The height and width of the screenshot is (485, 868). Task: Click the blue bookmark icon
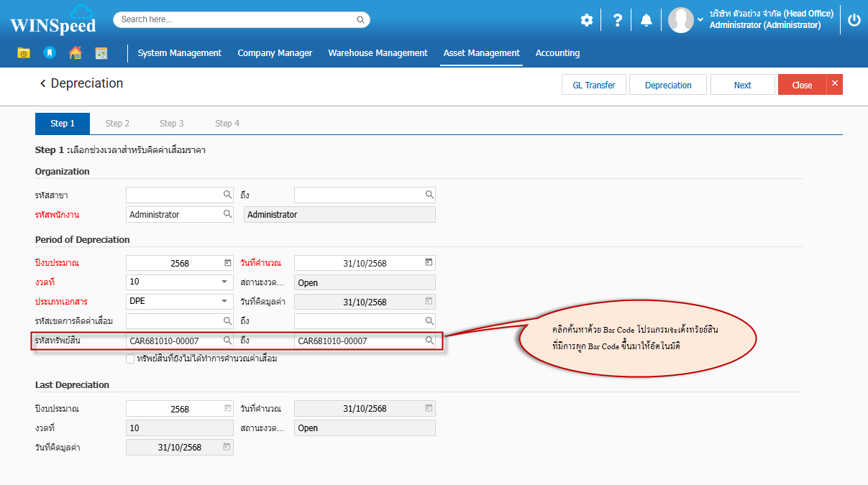pyautogui.click(x=49, y=53)
